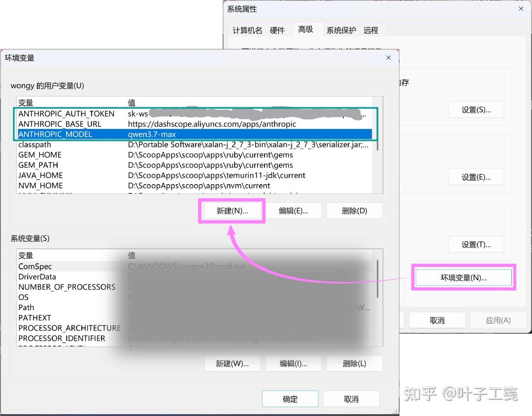
Task: Select the ANTHROPIC_AUTH_TOKEN variable row
Action: coord(195,114)
